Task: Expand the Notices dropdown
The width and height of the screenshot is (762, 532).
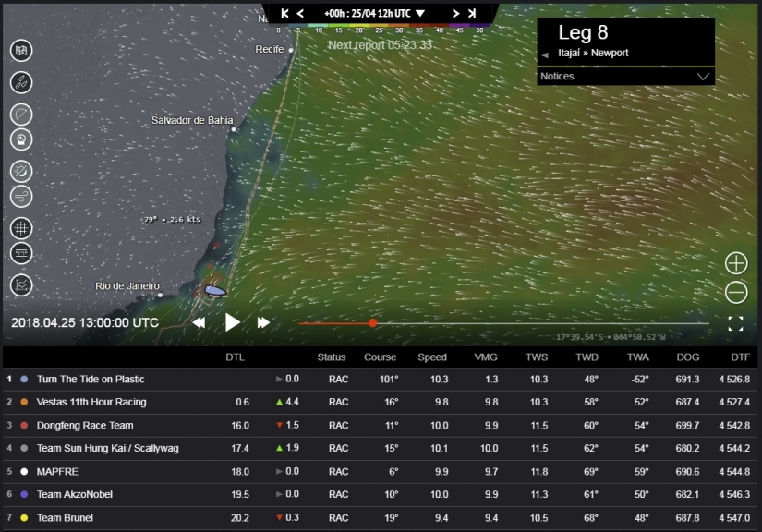Action: click(x=703, y=77)
